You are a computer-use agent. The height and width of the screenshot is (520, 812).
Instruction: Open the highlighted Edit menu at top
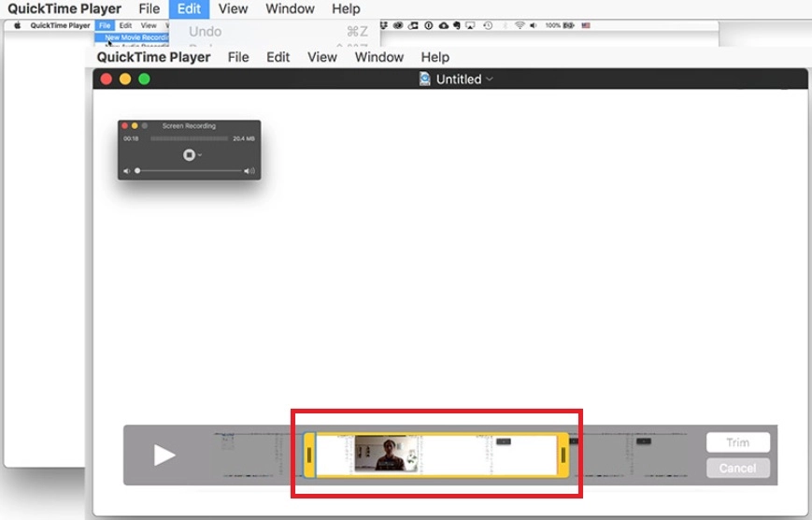(189, 8)
